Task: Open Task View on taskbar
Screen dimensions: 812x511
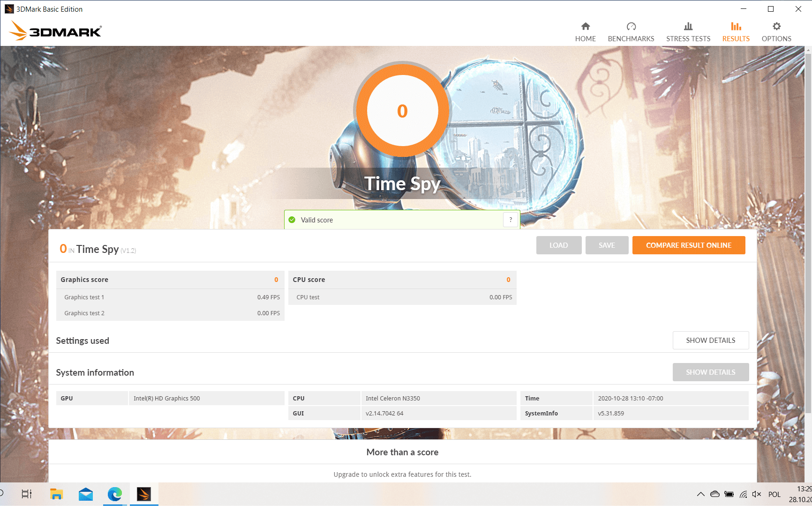Action: click(27, 494)
